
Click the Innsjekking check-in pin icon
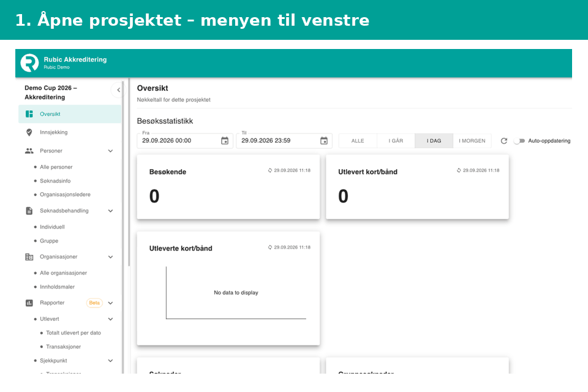pos(29,132)
